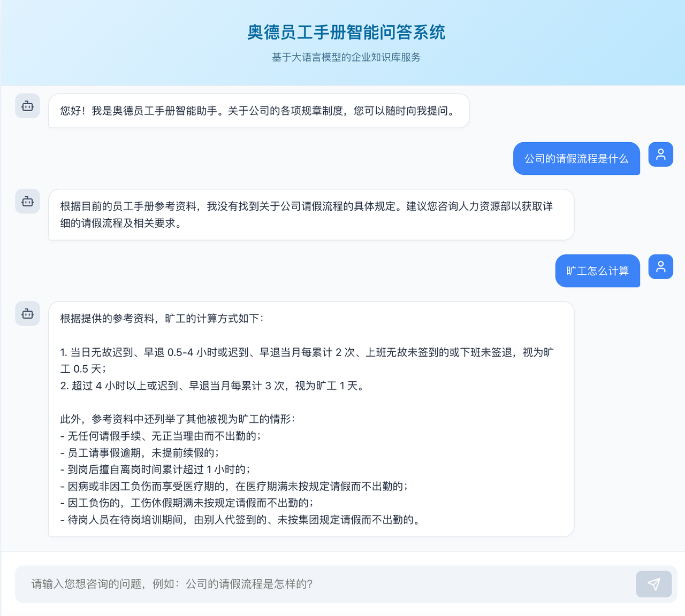Click user avatar next to 旷工怎么计算
Viewport: 685px width, 616px height.
661,266
